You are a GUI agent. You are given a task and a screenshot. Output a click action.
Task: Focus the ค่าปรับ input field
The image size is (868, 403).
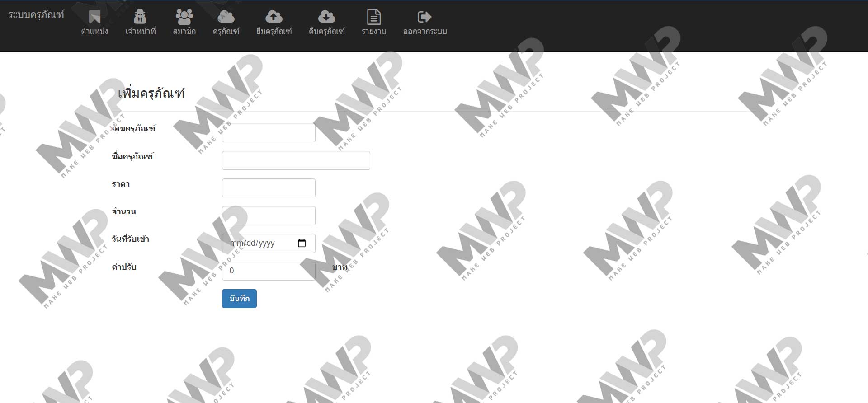269,271
